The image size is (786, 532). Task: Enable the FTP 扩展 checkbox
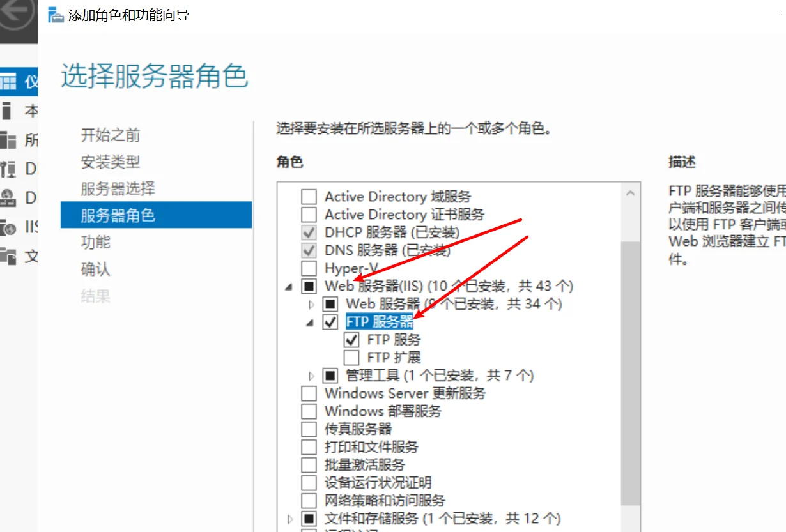coord(352,357)
